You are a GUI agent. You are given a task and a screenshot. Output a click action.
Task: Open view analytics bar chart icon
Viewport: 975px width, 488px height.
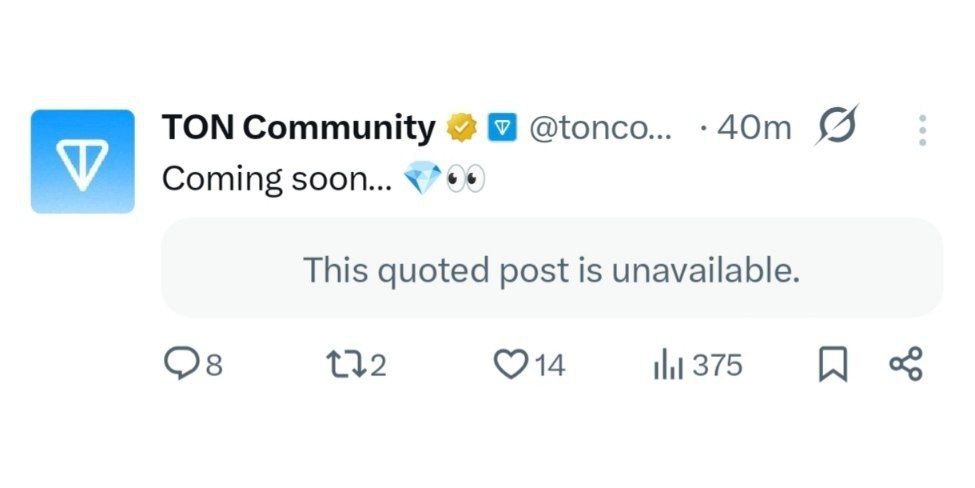pos(667,366)
